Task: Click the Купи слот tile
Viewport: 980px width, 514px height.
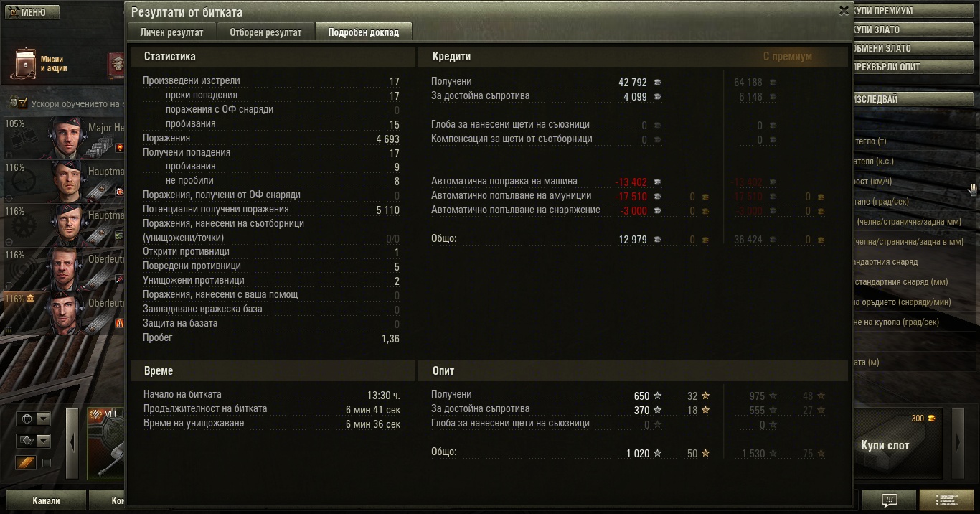Action: coord(895,443)
